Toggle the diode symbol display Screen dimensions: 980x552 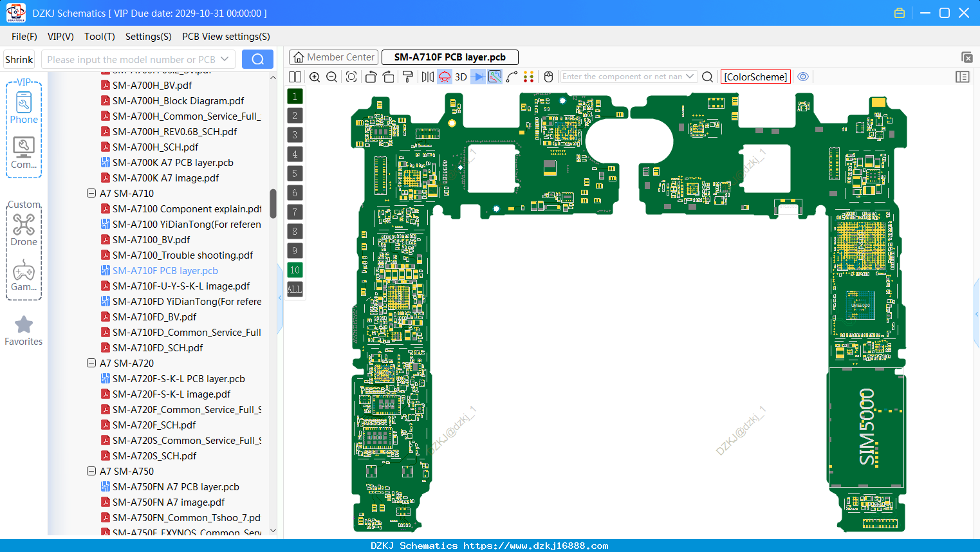(478, 77)
